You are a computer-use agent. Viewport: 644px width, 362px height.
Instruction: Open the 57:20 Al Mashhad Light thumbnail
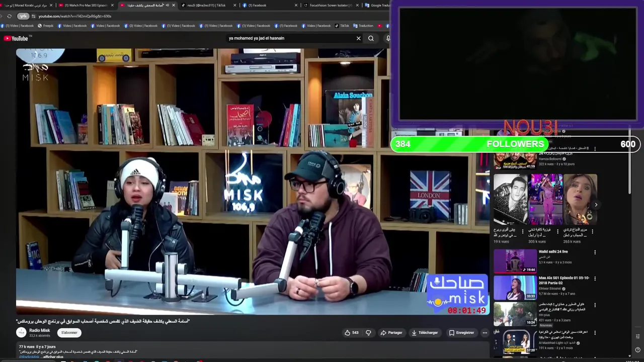pyautogui.click(x=515, y=342)
